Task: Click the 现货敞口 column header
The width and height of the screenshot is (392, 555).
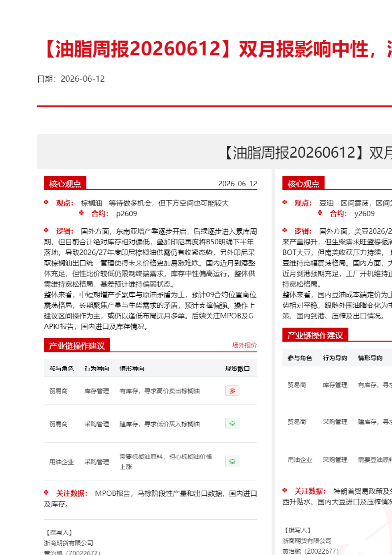Action: point(238,368)
